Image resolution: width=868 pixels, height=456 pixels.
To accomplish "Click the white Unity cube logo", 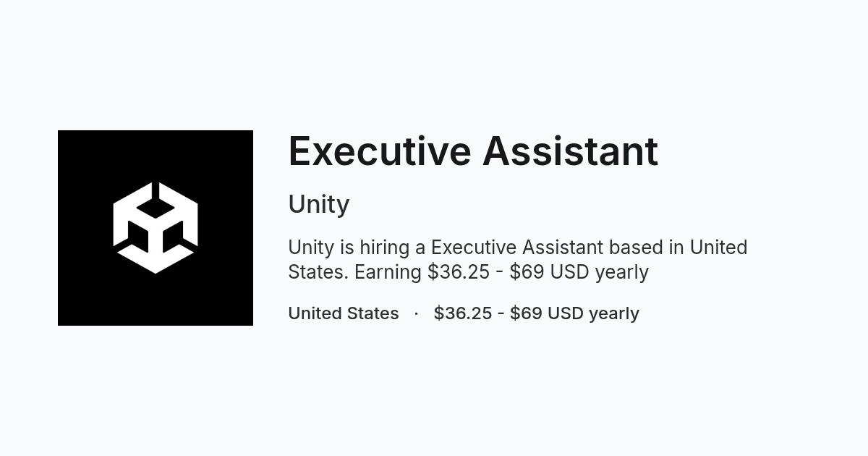I will coord(156,227).
